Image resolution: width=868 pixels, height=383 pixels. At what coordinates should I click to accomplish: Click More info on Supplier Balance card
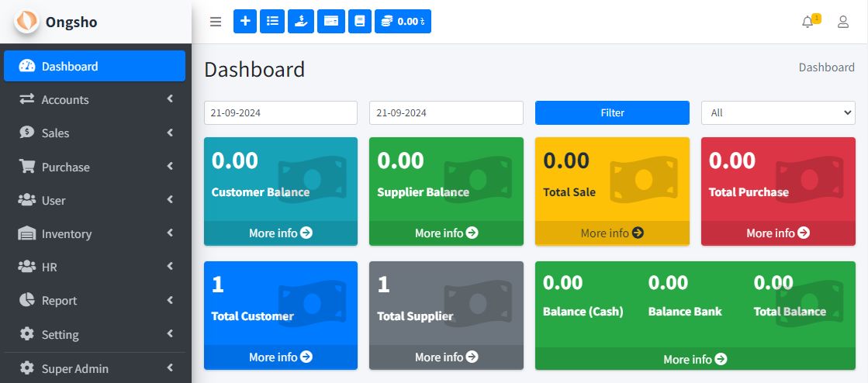(446, 233)
